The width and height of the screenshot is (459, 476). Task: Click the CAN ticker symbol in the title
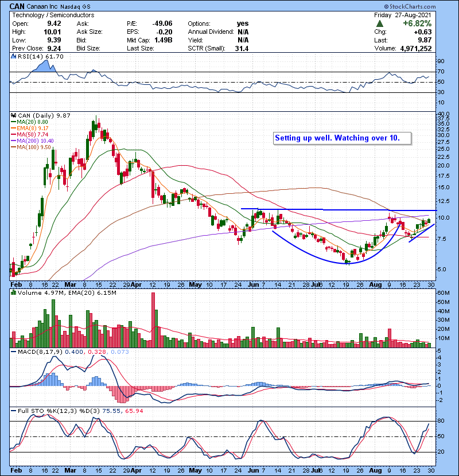(x=17, y=6)
